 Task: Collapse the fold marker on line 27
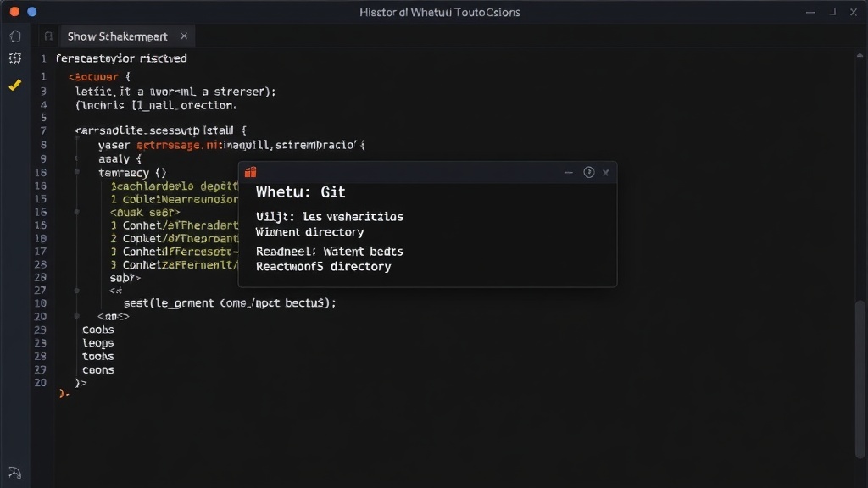tap(77, 290)
